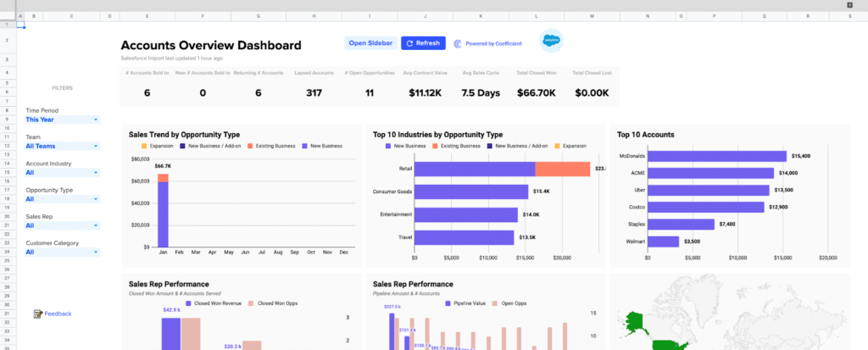Viewport: 868px width, 350px height.
Task: Click the Salesforce cloud logo icon
Action: (551, 42)
